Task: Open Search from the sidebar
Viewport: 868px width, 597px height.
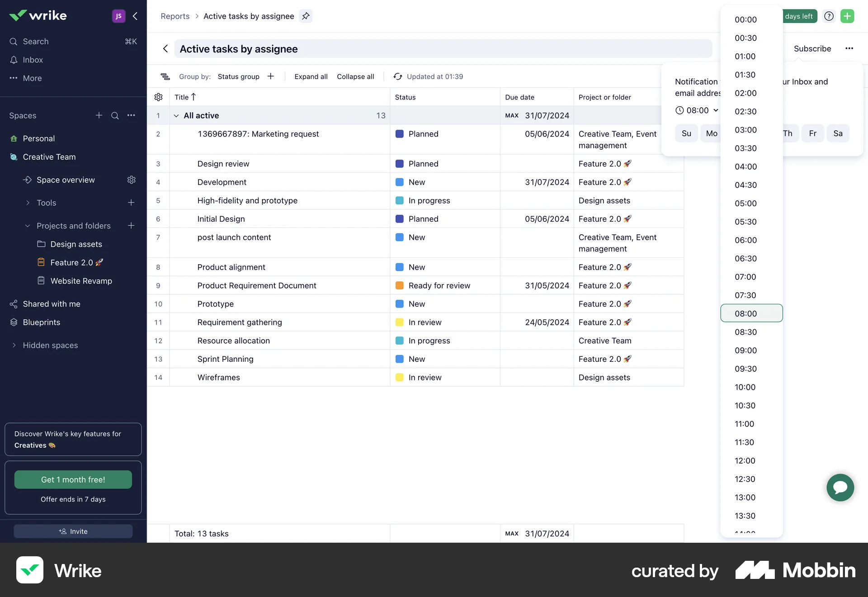Action: [35, 41]
